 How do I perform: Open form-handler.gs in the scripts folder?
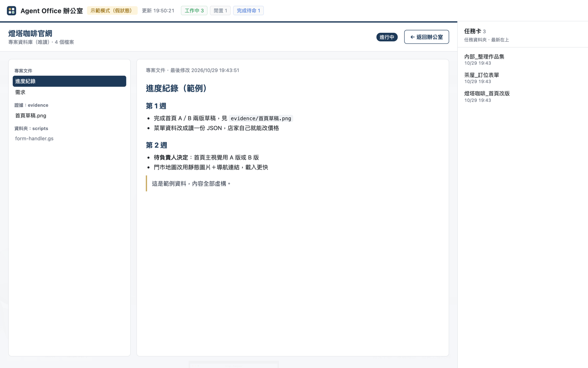coord(69,138)
